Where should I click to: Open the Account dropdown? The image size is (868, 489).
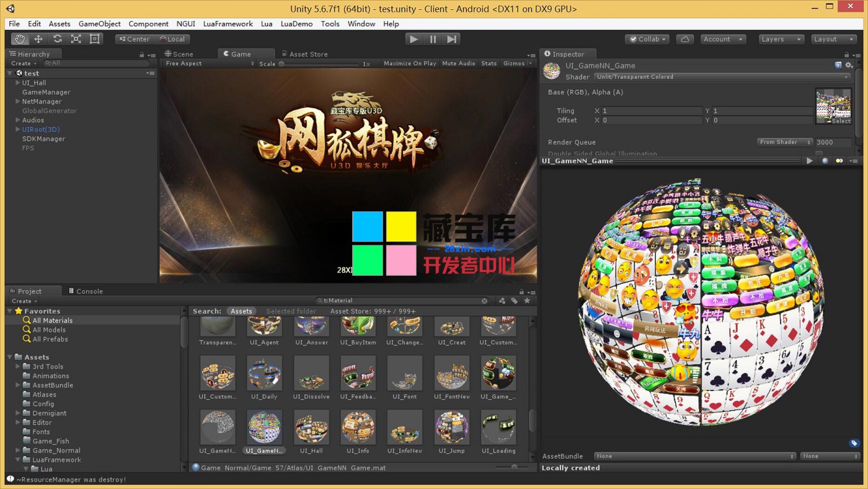(x=723, y=39)
